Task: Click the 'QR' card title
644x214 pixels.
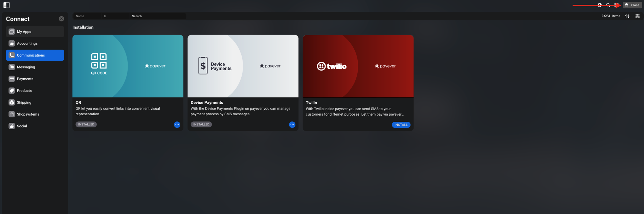Action: [x=78, y=102]
